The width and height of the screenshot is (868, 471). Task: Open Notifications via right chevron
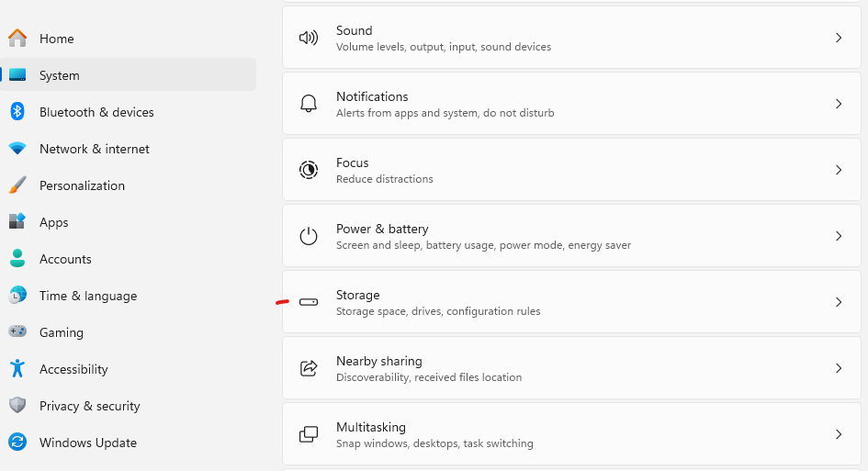click(x=838, y=104)
